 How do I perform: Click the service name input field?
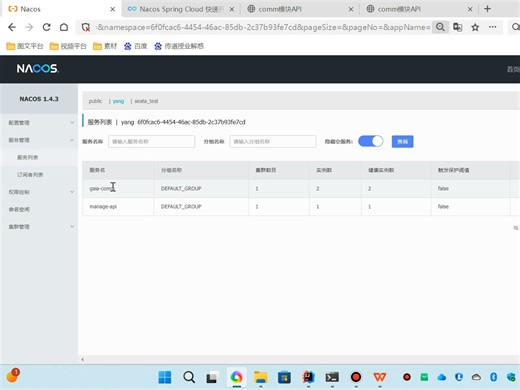pyautogui.click(x=151, y=141)
